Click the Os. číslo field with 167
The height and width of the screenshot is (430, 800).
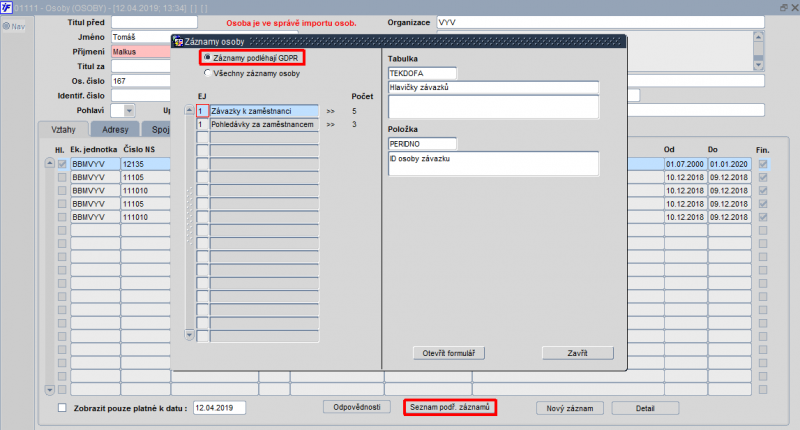141,81
